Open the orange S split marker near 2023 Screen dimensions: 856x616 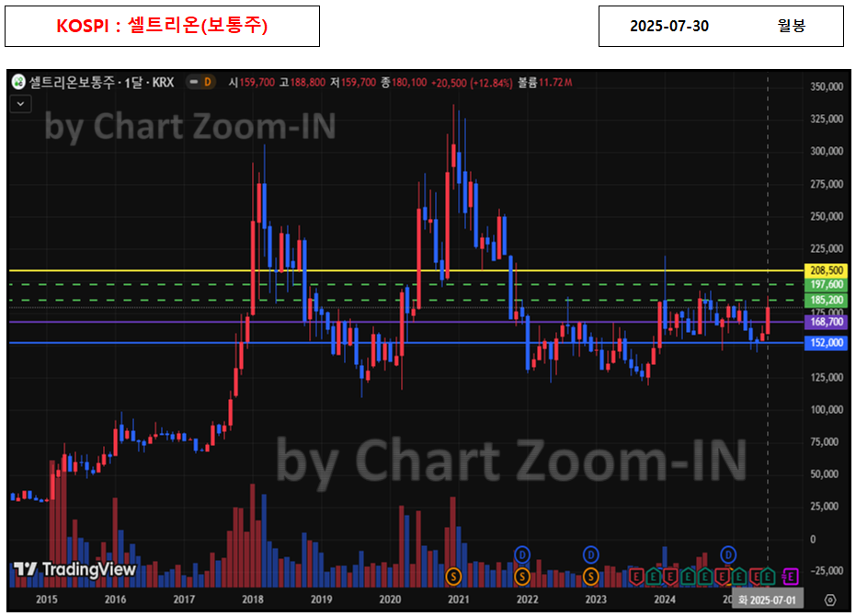point(590,576)
